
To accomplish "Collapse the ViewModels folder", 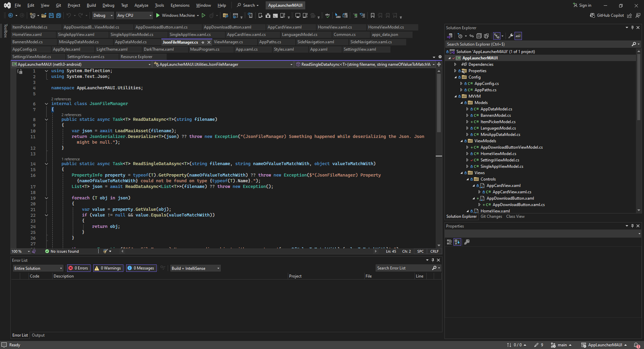I will click(462, 141).
